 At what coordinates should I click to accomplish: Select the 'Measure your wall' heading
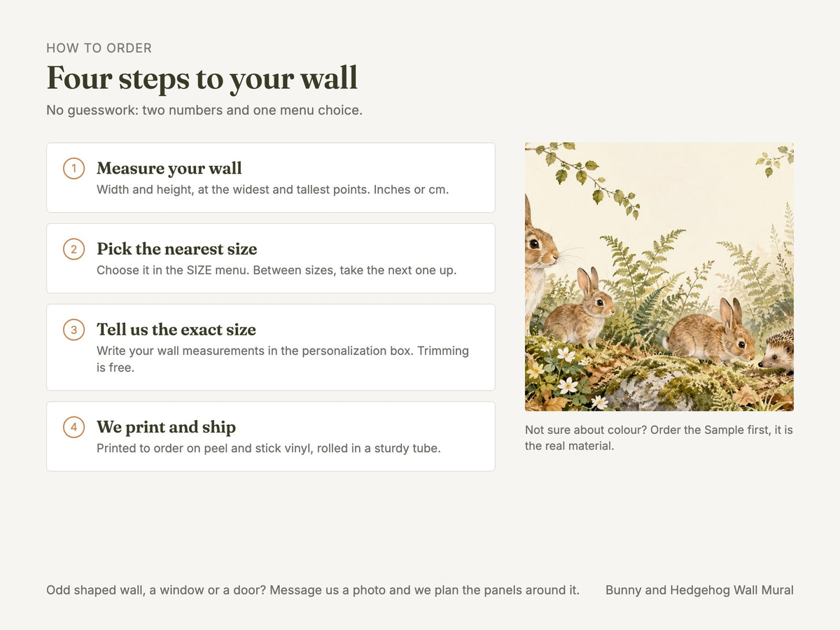[169, 169]
